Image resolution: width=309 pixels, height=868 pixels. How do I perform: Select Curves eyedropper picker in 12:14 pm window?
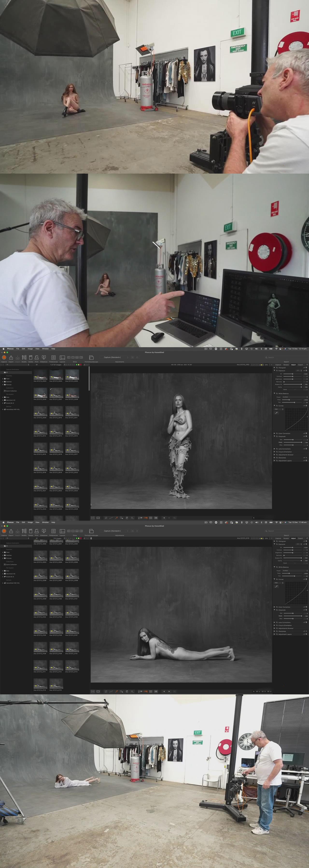[x=277, y=413]
